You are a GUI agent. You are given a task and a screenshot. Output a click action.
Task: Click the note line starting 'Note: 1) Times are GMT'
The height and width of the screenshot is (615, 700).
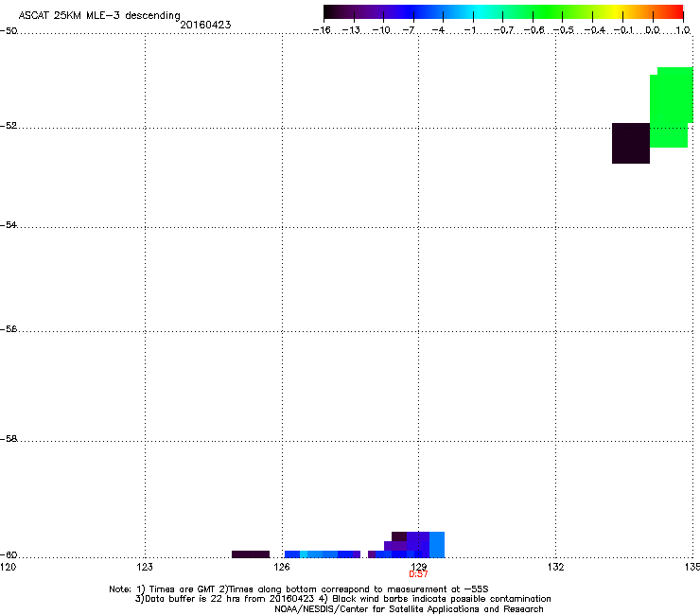299,589
